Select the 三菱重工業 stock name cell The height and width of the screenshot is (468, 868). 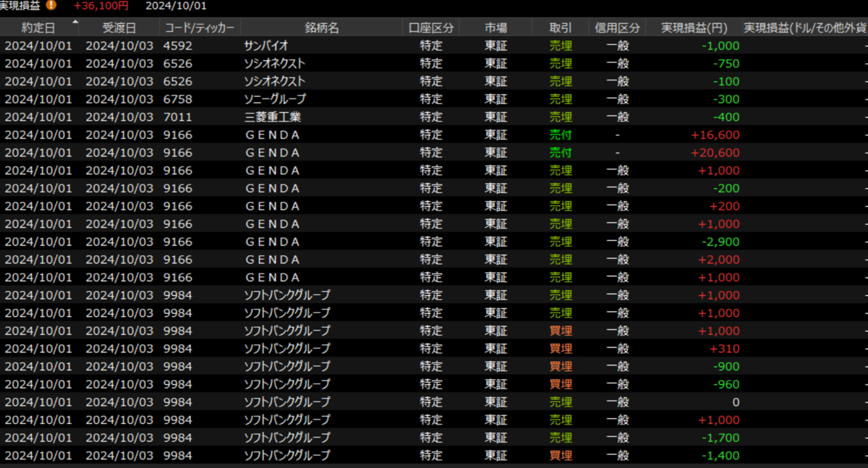[273, 116]
